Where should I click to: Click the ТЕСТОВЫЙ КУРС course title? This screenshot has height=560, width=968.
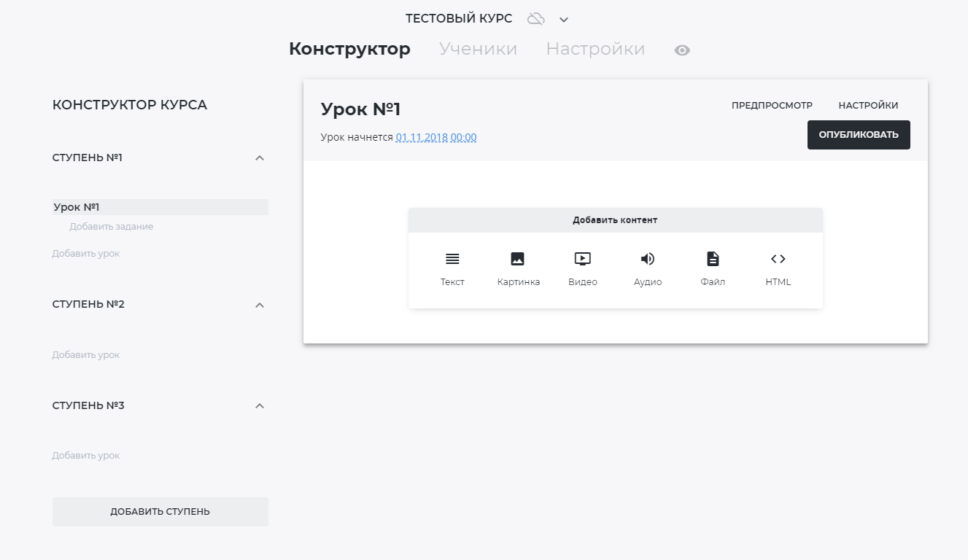point(459,19)
